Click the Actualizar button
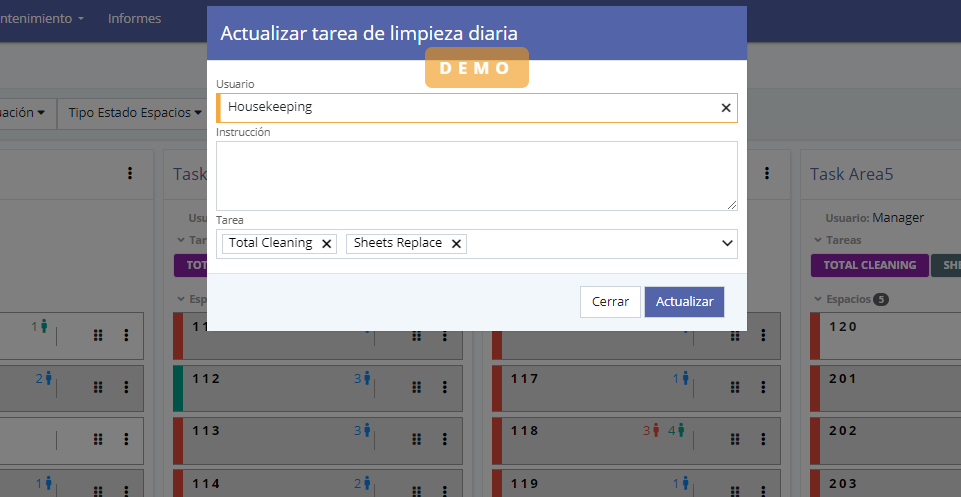This screenshot has width=961, height=497. tap(684, 302)
